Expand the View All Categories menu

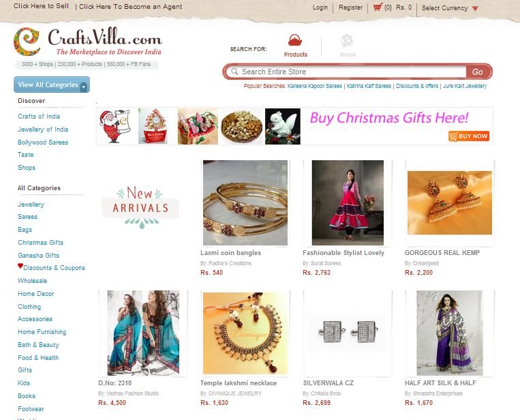click(52, 85)
